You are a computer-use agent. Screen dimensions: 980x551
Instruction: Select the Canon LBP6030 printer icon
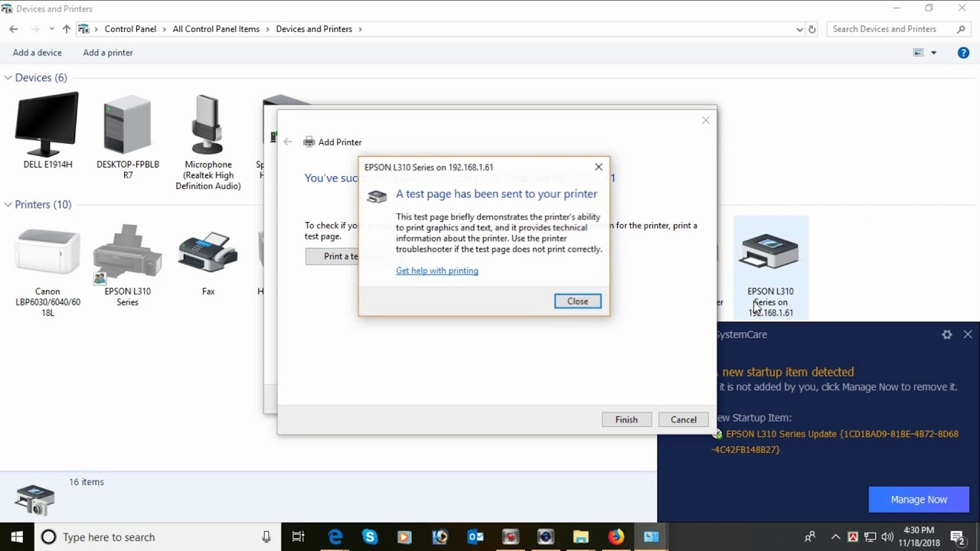pos(47,272)
